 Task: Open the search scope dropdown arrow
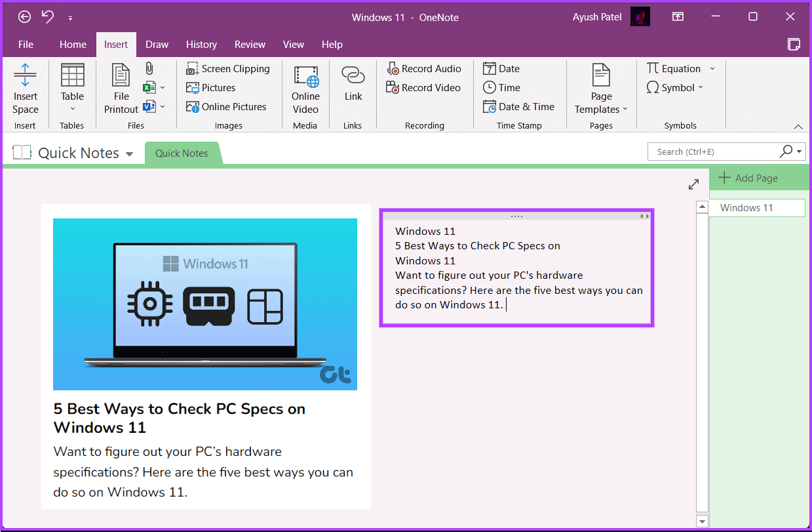click(800, 152)
